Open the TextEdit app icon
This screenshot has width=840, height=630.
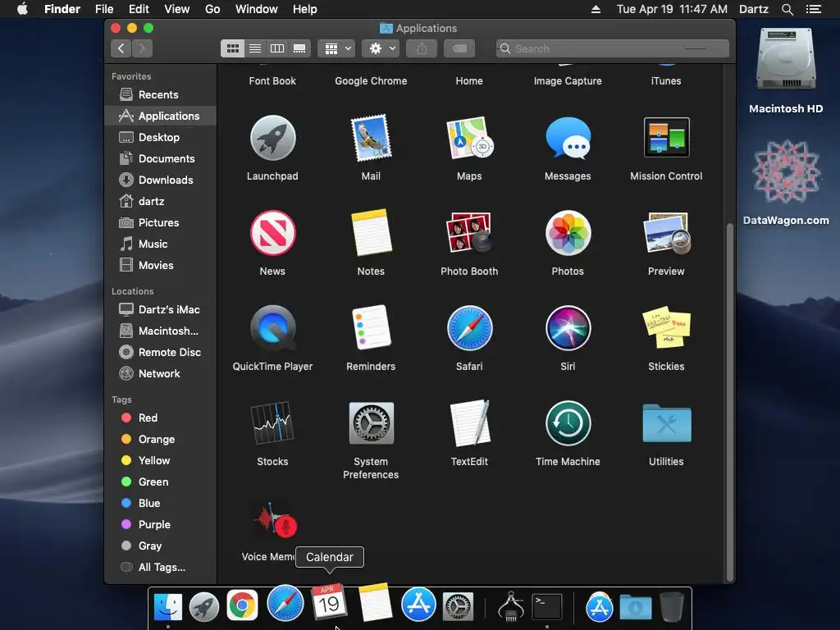tap(469, 422)
